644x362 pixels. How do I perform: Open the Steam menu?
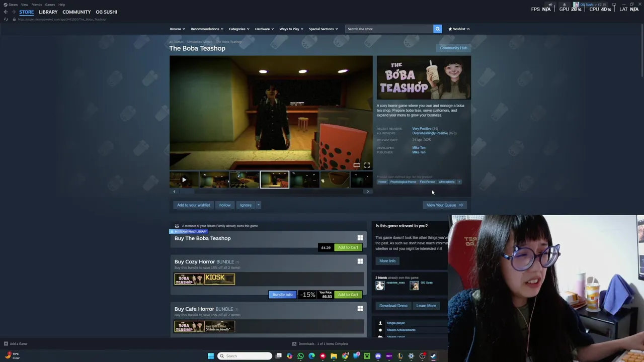click(x=11, y=5)
